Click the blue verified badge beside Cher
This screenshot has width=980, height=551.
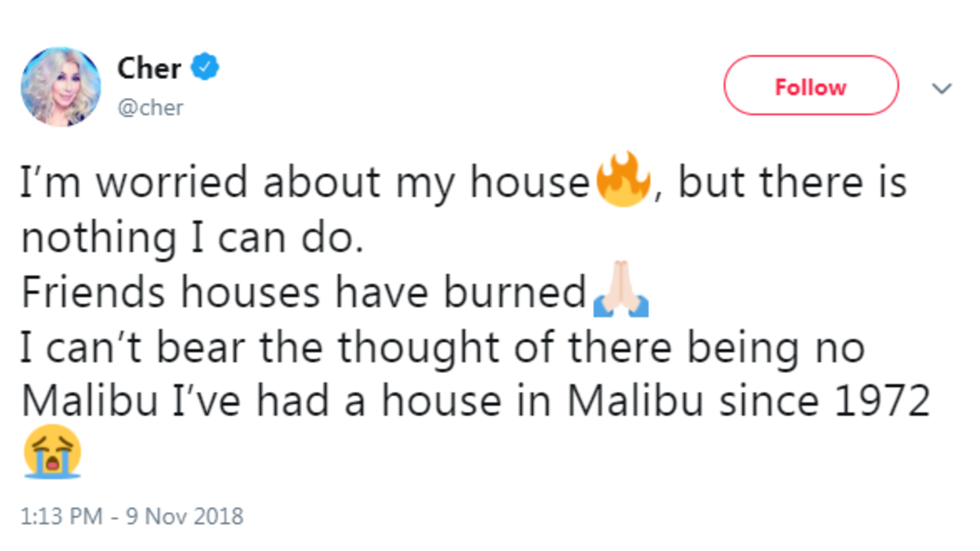pos(205,69)
